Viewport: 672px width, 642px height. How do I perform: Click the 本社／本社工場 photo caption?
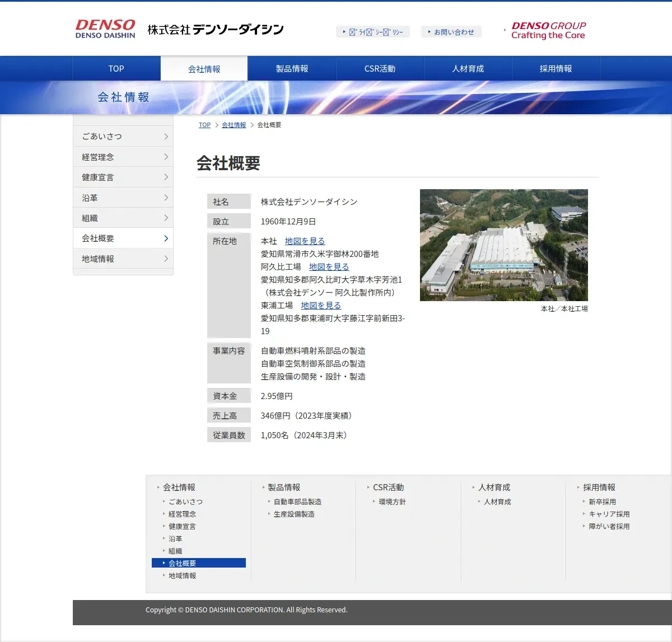[564, 309]
